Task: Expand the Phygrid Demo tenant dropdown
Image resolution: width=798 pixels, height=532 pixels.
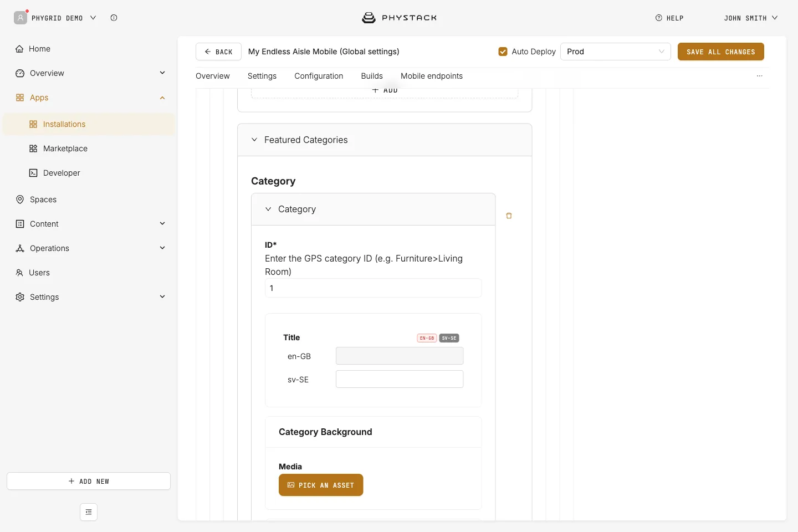Action: pos(93,18)
